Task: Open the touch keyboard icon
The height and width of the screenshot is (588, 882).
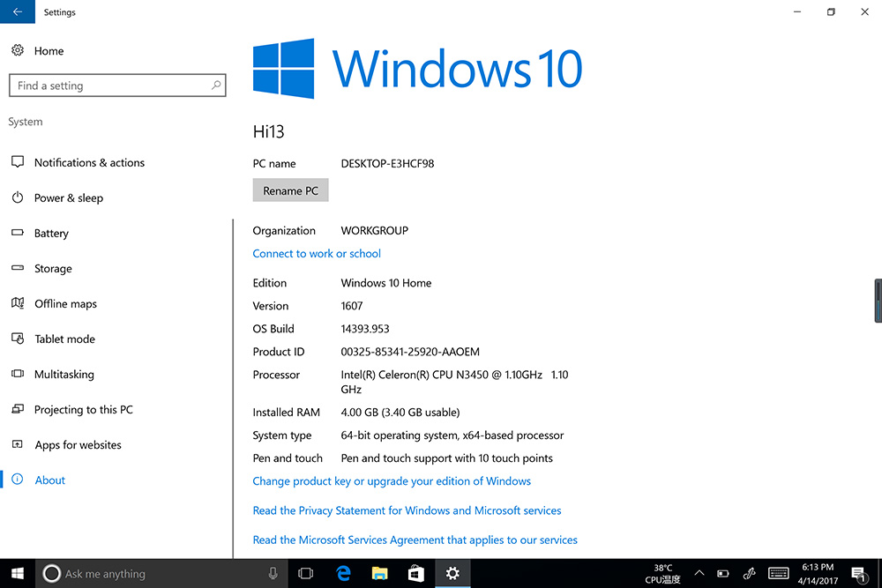Action: [x=779, y=573]
